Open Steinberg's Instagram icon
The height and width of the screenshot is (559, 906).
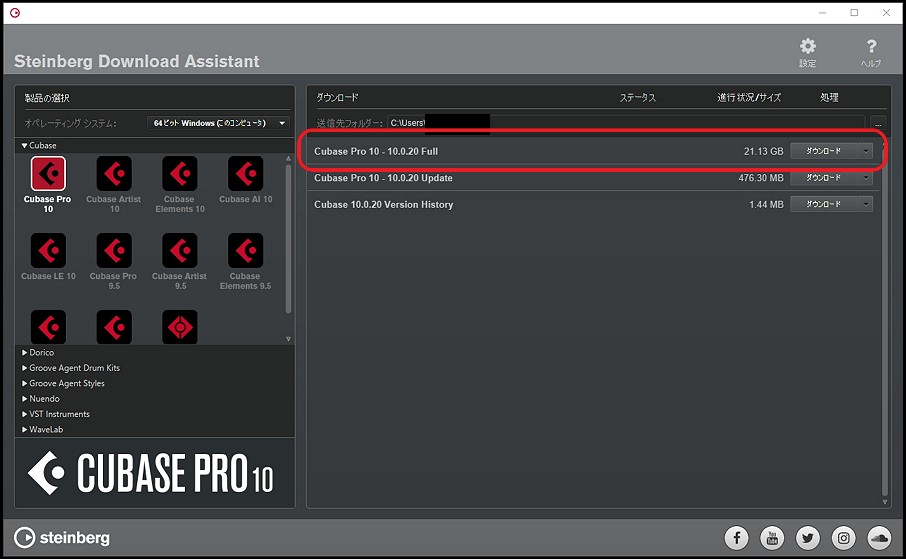[x=844, y=538]
